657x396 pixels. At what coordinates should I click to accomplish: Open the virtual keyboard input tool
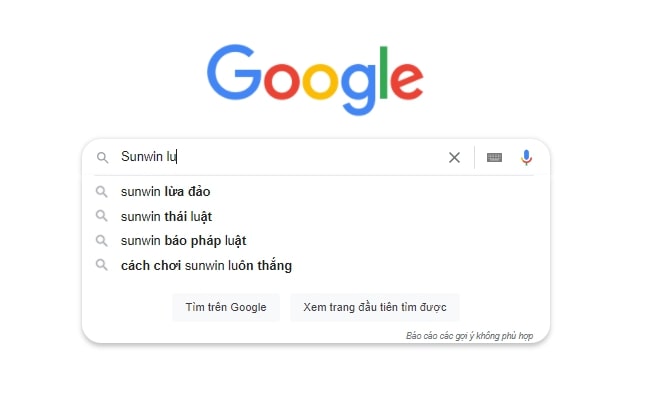tap(494, 158)
